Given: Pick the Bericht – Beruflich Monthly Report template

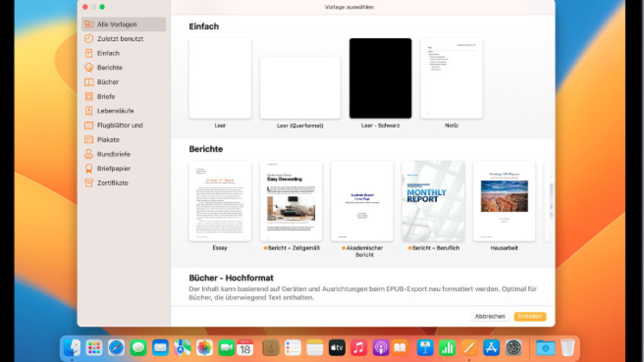Looking at the screenshot, I should (x=433, y=201).
